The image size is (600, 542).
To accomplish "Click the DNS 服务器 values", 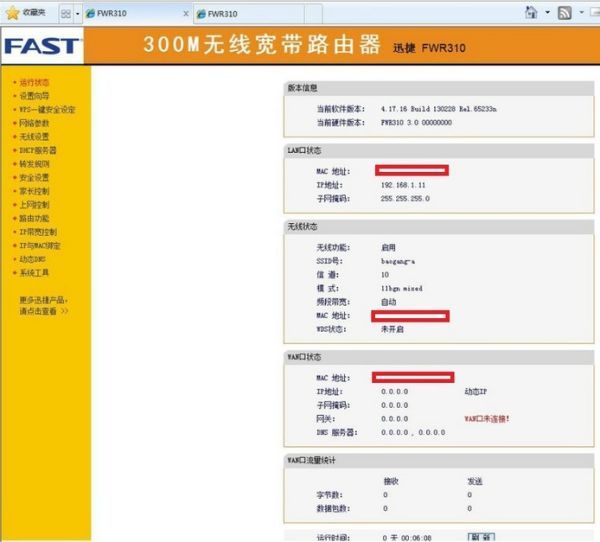I will point(413,433).
